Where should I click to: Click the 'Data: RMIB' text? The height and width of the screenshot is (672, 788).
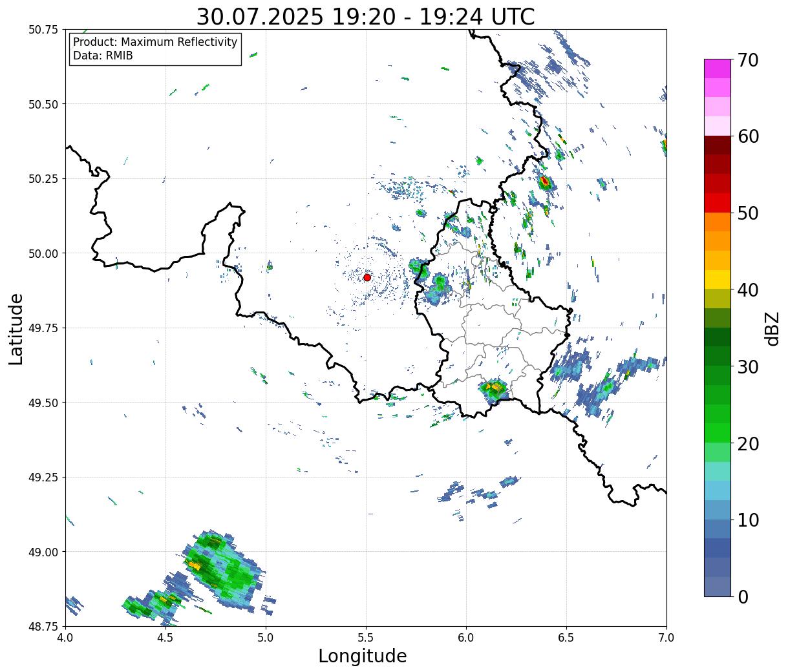[x=103, y=56]
